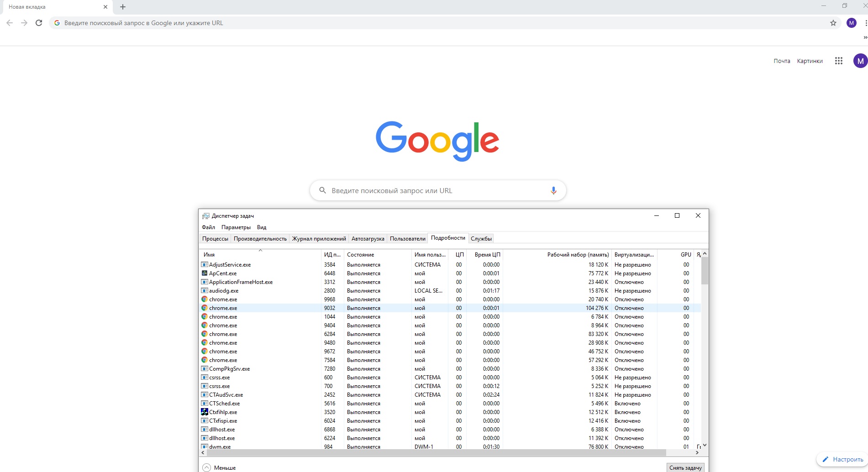Maximize the Диспетчер задач window
The image size is (868, 472).
click(677, 215)
